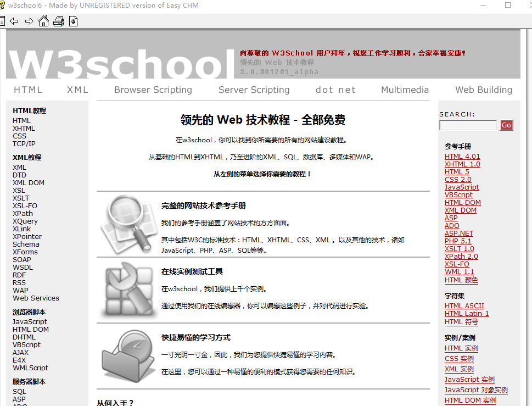
Task: Open the Web Building section
Action: click(x=483, y=90)
